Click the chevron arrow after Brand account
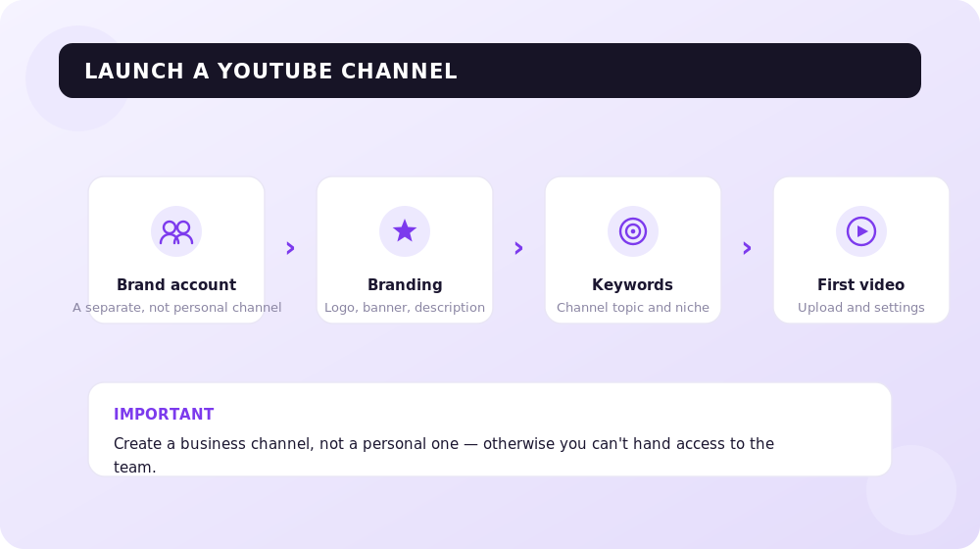Screen dimensions: 980x549 [x=290, y=248]
